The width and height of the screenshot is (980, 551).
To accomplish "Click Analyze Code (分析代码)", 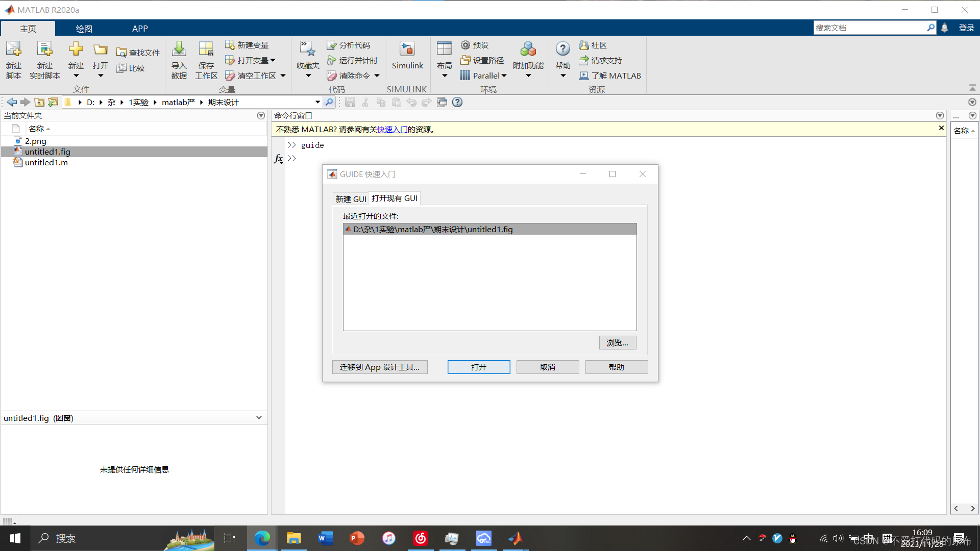I will coord(349,45).
